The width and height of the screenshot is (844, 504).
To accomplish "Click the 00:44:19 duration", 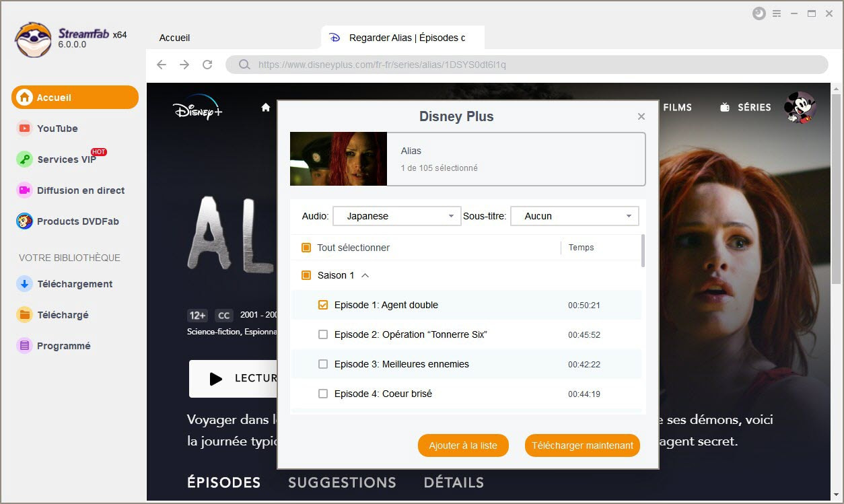I will click(584, 394).
